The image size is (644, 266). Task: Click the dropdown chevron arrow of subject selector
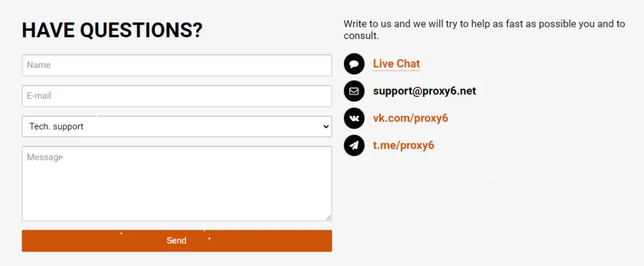point(326,126)
